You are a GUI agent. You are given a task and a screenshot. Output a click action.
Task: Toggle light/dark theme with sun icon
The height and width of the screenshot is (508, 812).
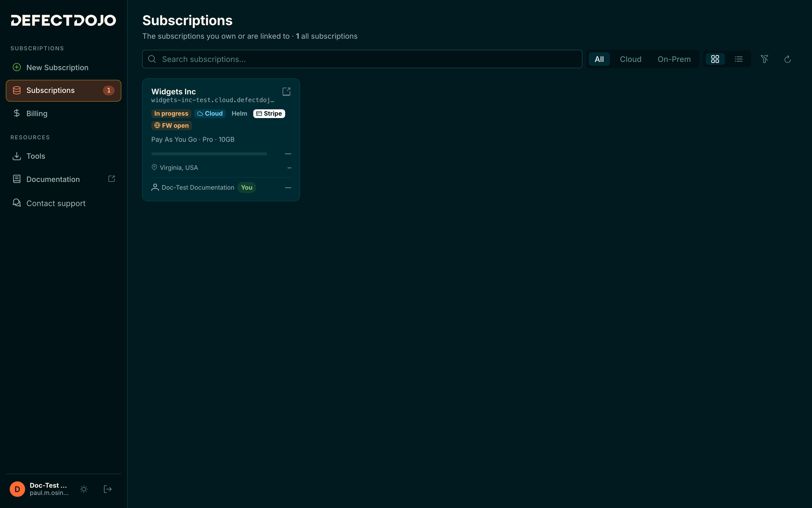[84, 489]
